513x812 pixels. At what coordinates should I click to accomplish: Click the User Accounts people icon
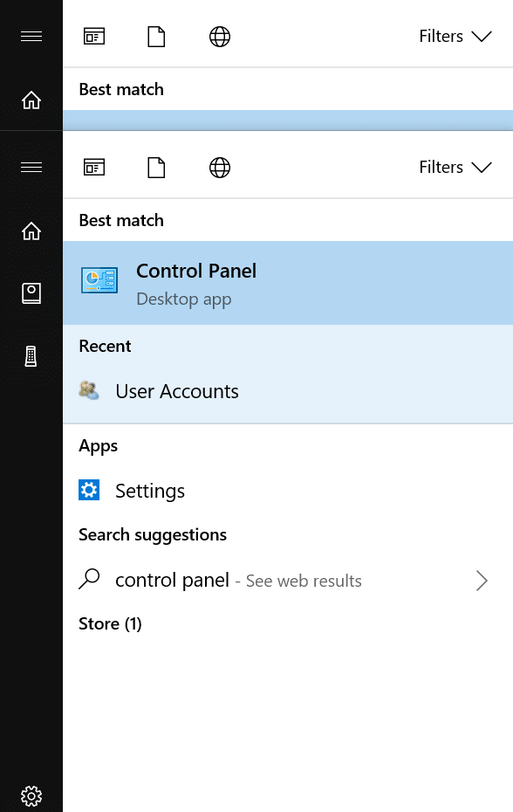pos(89,390)
